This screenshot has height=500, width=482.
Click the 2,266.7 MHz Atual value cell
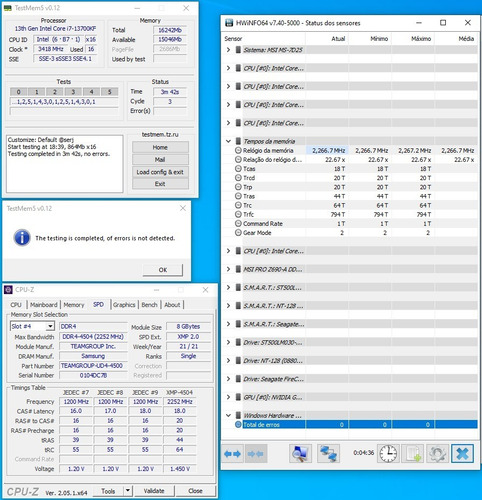click(x=327, y=150)
